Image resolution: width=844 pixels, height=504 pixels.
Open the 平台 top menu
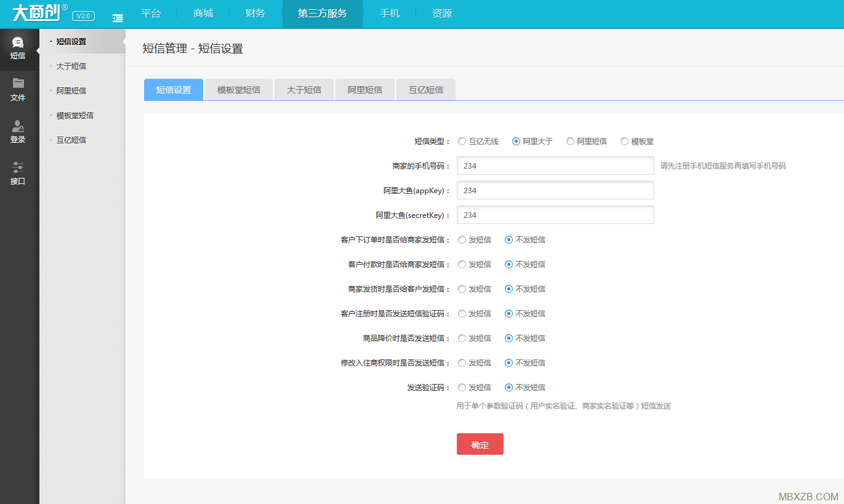[x=151, y=14]
